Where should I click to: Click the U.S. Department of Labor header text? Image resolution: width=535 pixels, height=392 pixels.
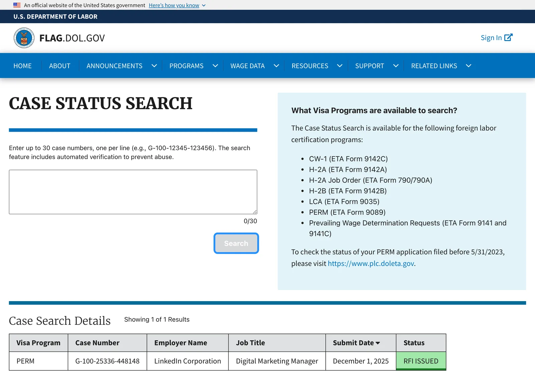click(x=56, y=17)
